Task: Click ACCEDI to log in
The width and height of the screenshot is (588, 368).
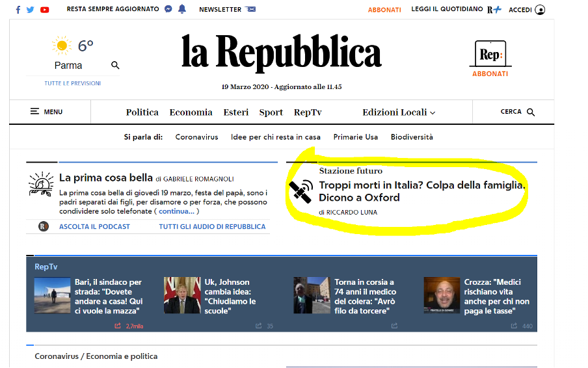Action: pos(520,10)
